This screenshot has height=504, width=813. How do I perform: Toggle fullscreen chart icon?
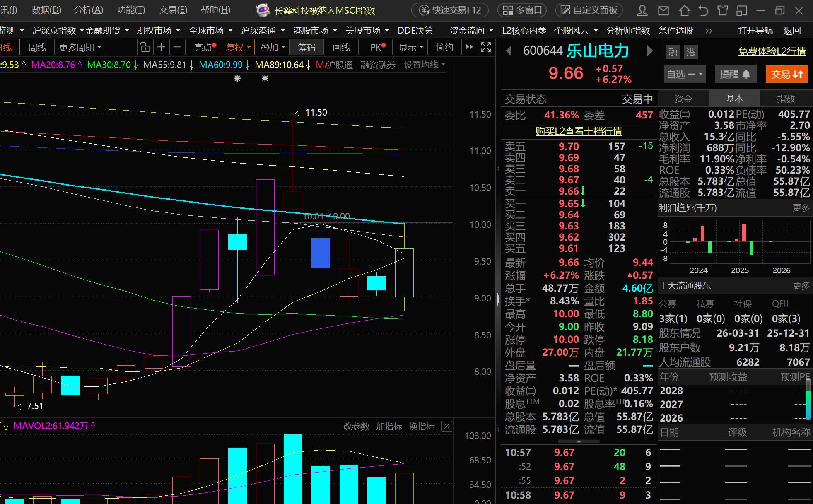point(486,47)
